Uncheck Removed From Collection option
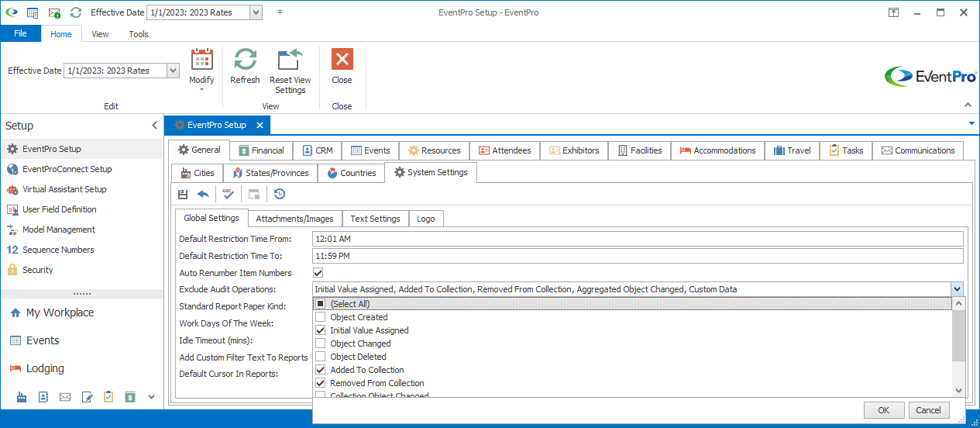Screen dimensions: 980x428 click(320, 383)
